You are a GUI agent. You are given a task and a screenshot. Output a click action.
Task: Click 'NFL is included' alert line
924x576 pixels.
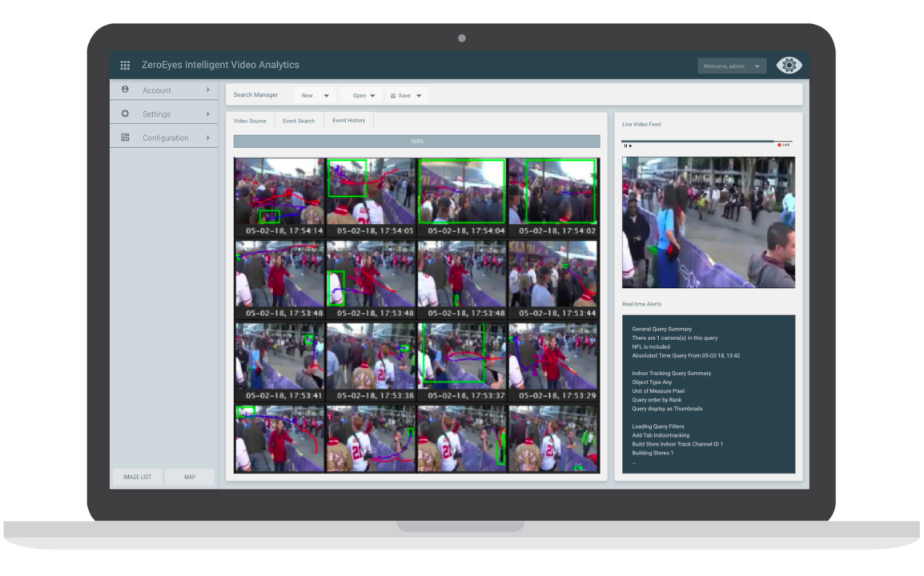(x=651, y=347)
